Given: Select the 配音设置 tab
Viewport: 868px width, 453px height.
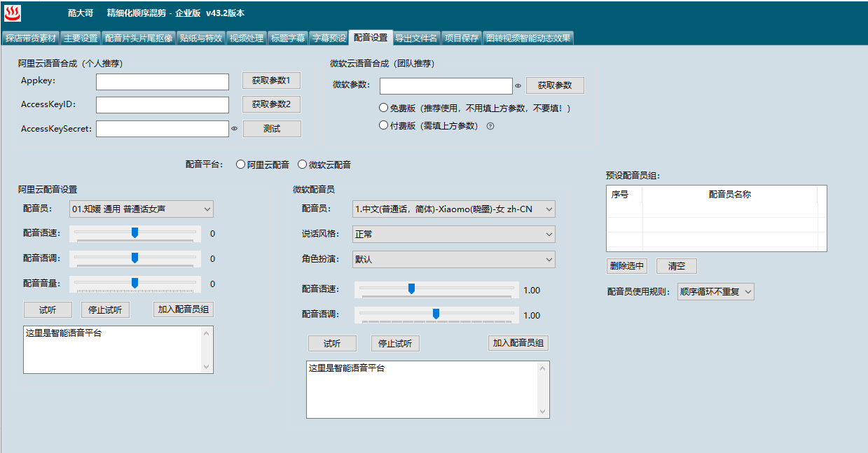Looking at the screenshot, I should point(371,37).
